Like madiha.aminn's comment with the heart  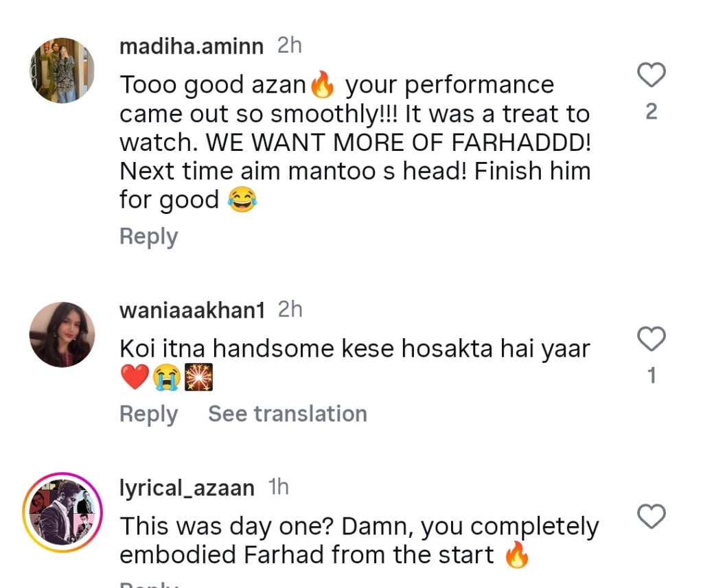[x=652, y=75]
